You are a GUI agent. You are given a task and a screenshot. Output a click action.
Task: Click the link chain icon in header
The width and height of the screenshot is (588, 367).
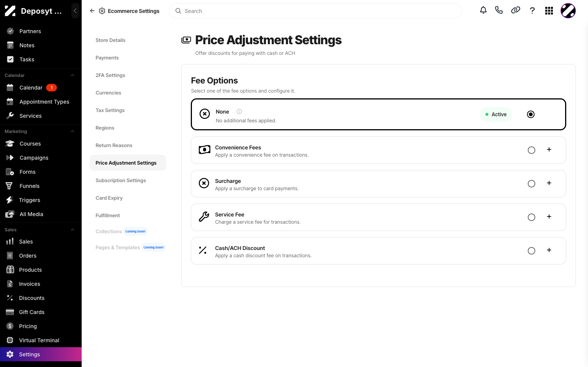(516, 10)
